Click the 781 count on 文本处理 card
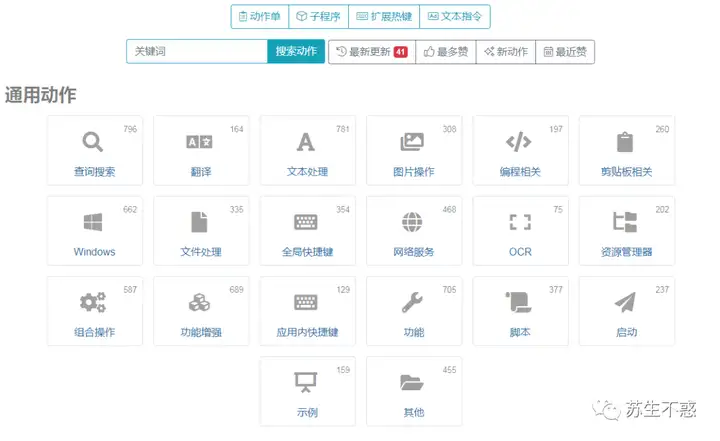 [343, 129]
